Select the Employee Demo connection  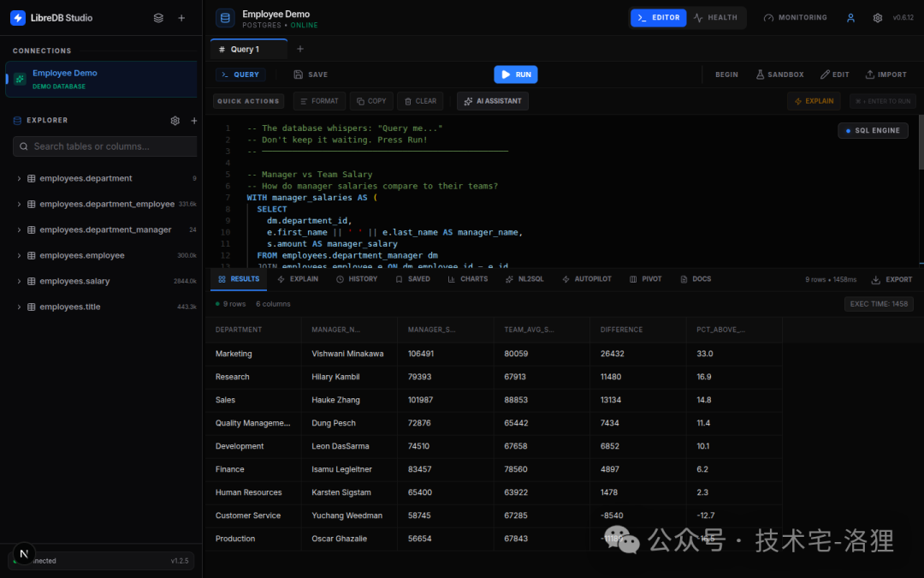tap(101, 79)
